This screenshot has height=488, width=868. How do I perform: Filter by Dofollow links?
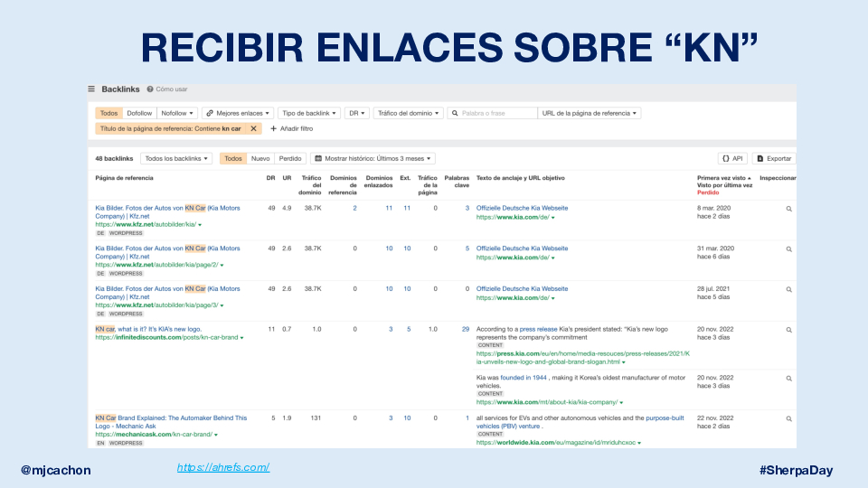(139, 114)
